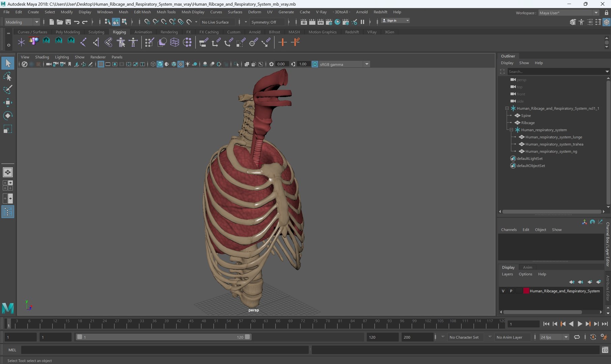The height and width of the screenshot is (364, 611).
Task: Open the 24 fps frame rate dropdown
Action: tap(554, 337)
